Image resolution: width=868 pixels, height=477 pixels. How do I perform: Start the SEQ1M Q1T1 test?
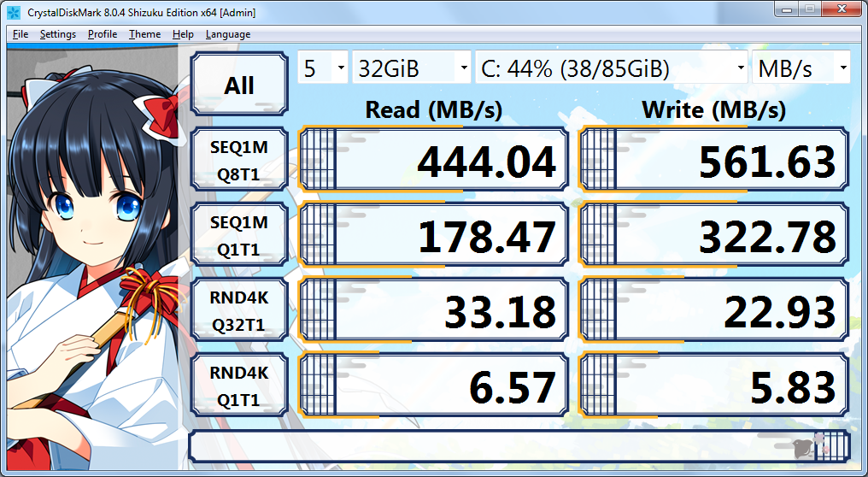click(x=239, y=235)
